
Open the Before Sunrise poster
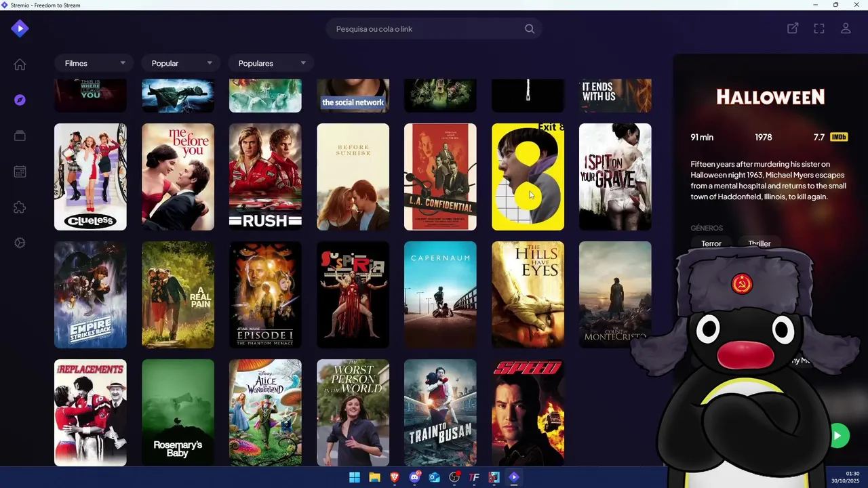(353, 177)
